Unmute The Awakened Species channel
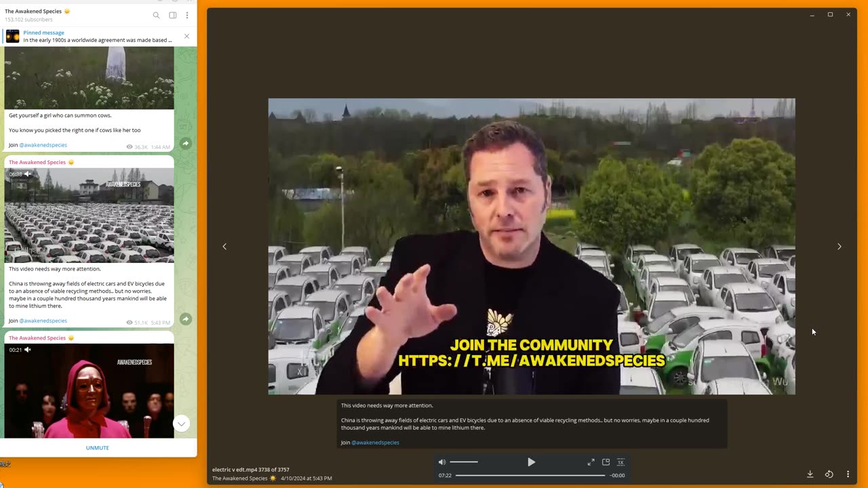Image resolution: width=868 pixels, height=488 pixels. point(98,448)
